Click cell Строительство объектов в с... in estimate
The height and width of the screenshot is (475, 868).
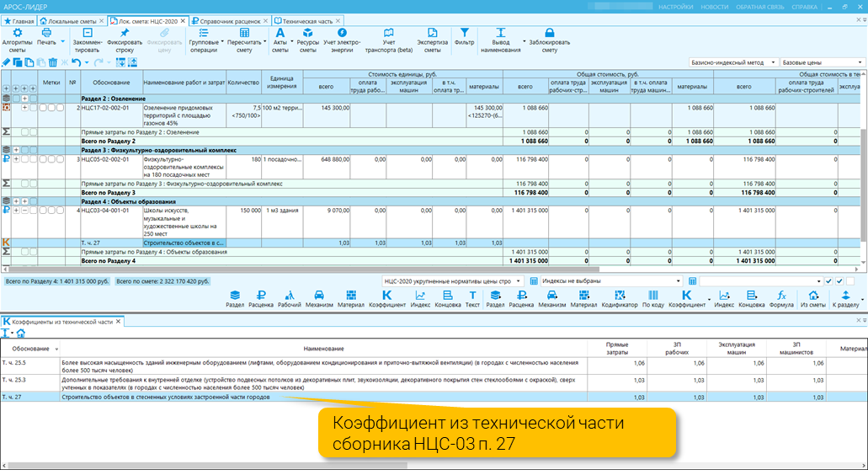pos(184,243)
